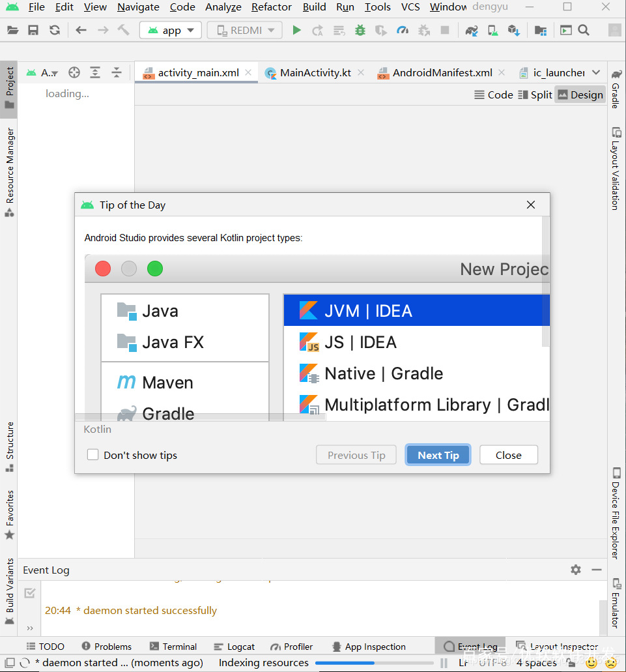Open the app run configuration dropdown

point(171,31)
